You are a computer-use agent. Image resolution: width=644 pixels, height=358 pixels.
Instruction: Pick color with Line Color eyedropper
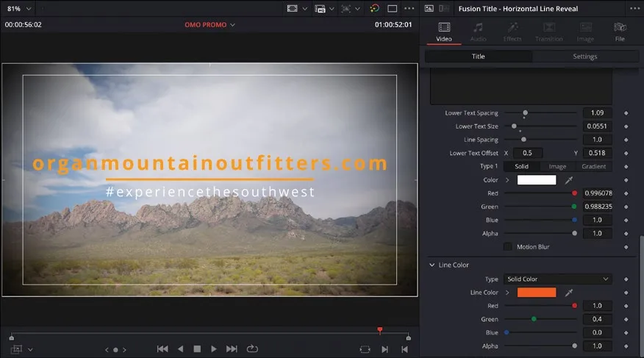click(569, 293)
